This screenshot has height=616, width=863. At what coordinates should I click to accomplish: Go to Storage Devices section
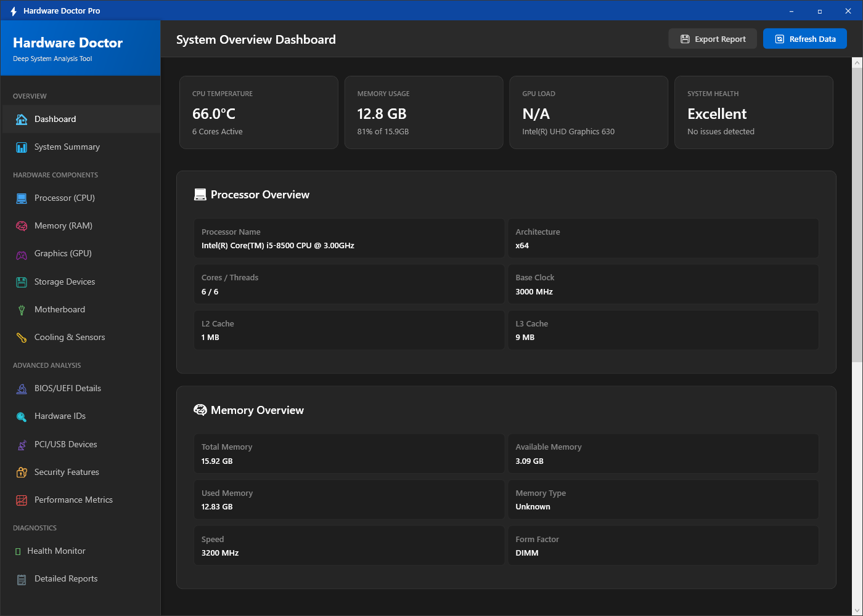[x=81, y=282]
